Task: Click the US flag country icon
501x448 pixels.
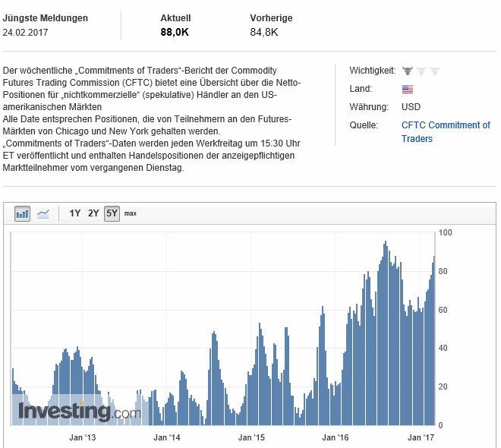Action: point(408,89)
